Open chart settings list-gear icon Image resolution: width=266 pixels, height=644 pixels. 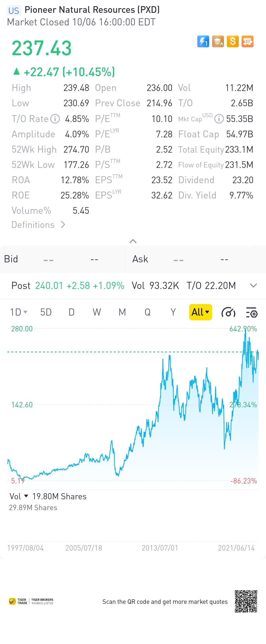point(251,312)
